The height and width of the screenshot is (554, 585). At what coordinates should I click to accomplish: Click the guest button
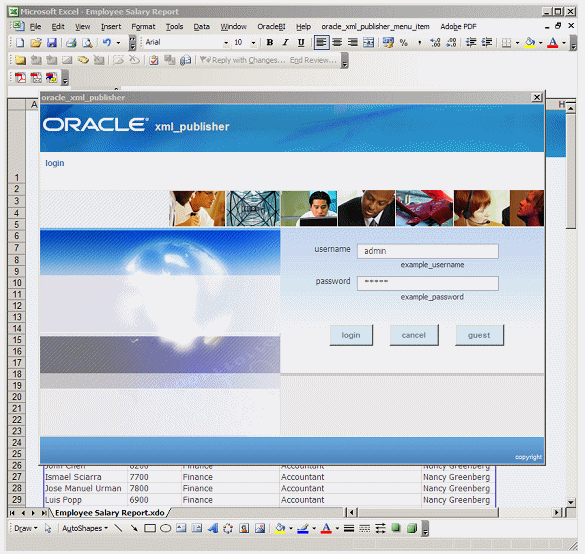pos(479,335)
